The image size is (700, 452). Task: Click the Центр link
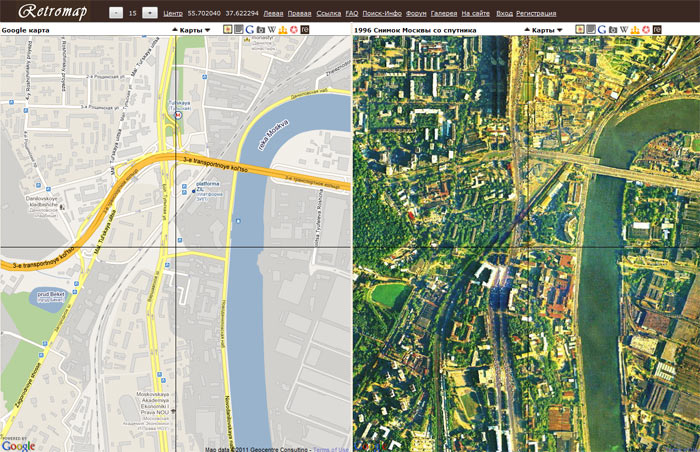[x=173, y=13]
